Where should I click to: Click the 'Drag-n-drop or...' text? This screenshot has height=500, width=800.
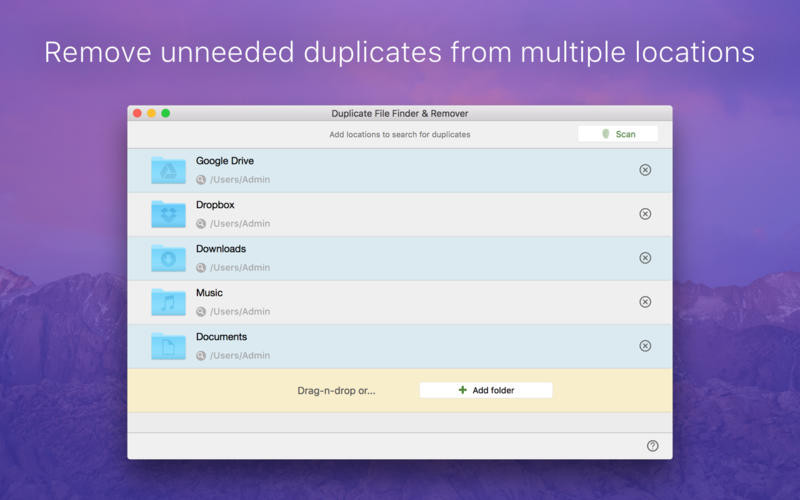click(336, 391)
